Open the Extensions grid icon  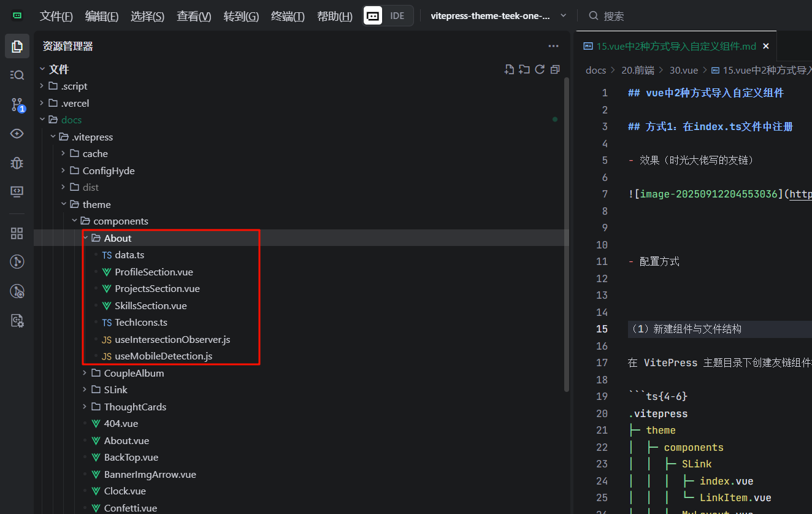coord(17,233)
